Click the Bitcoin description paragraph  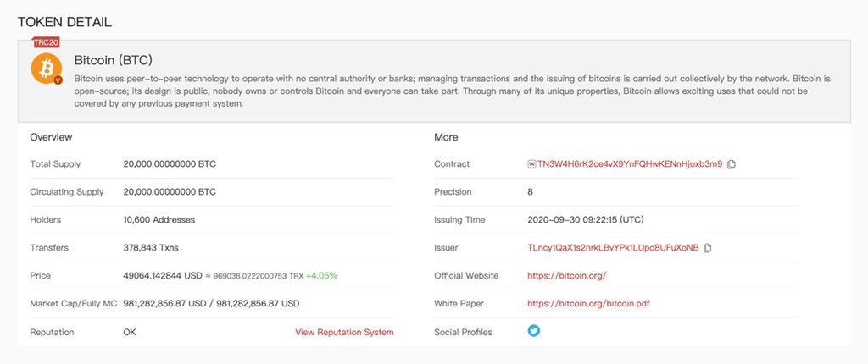(453, 91)
